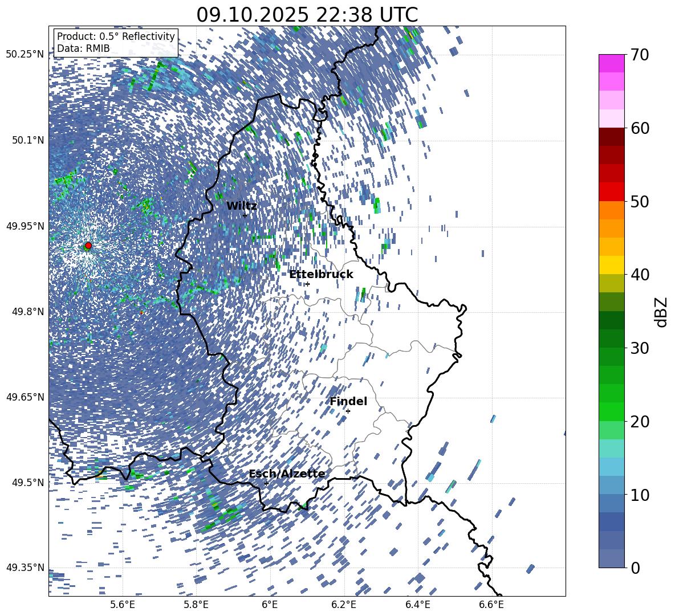The height and width of the screenshot is (616, 675).
Task: Click the Esch/Alzette cross marker
Action: [x=266, y=483]
